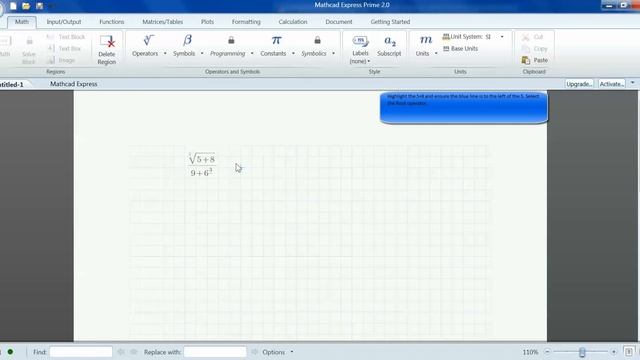Screen dimensions: 640x360
Task: Expand the Units dropdown arrow
Action: (436, 53)
